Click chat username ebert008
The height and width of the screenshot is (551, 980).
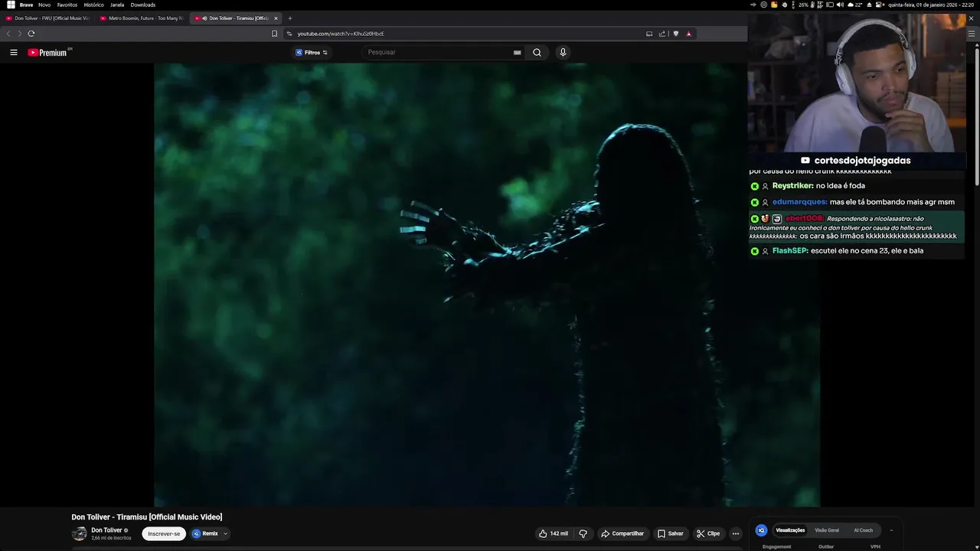coord(804,219)
